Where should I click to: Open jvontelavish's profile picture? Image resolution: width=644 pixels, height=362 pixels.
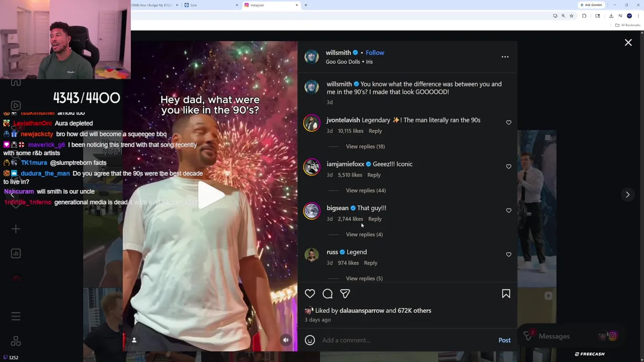[311, 123]
